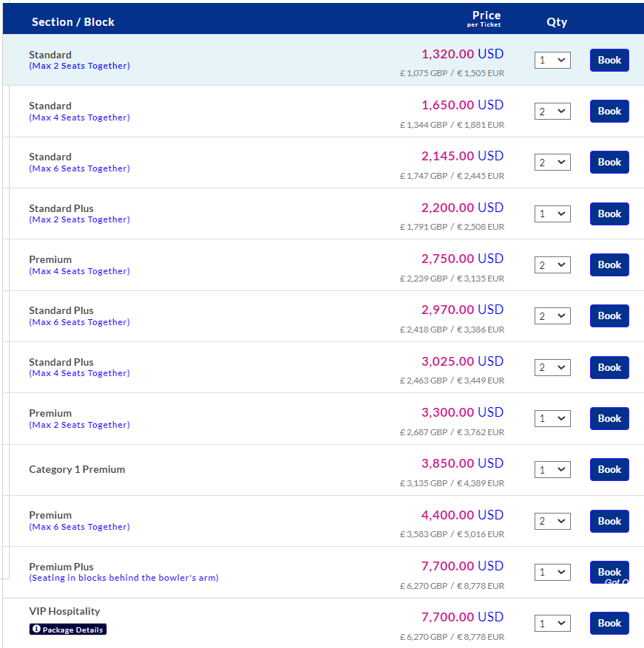Book the 3,300.00 USD Premium ticket
644x648 pixels.
609,418
